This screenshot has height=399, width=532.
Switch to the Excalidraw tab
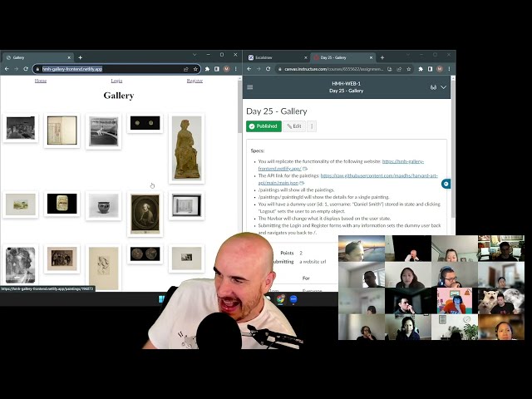pos(275,57)
